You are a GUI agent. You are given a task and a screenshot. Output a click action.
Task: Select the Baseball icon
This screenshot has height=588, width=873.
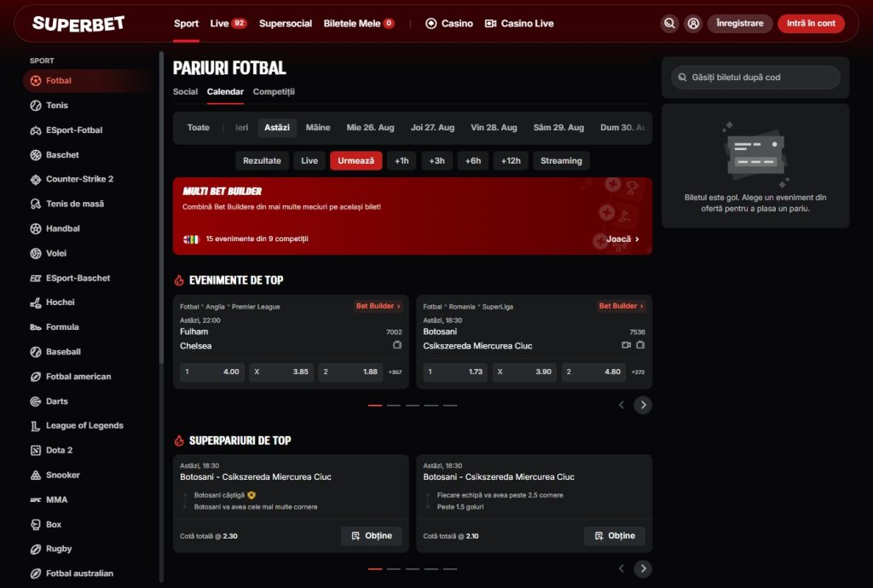coord(36,352)
